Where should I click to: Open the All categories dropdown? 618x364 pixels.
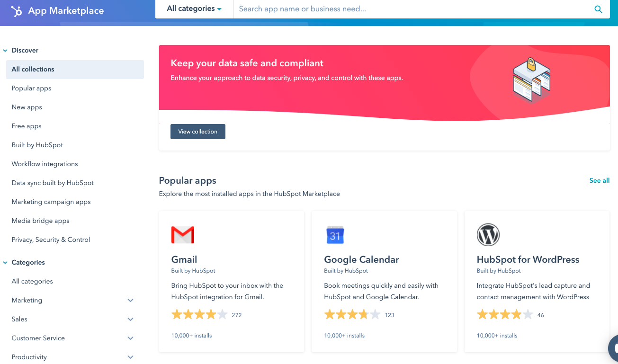pyautogui.click(x=194, y=9)
